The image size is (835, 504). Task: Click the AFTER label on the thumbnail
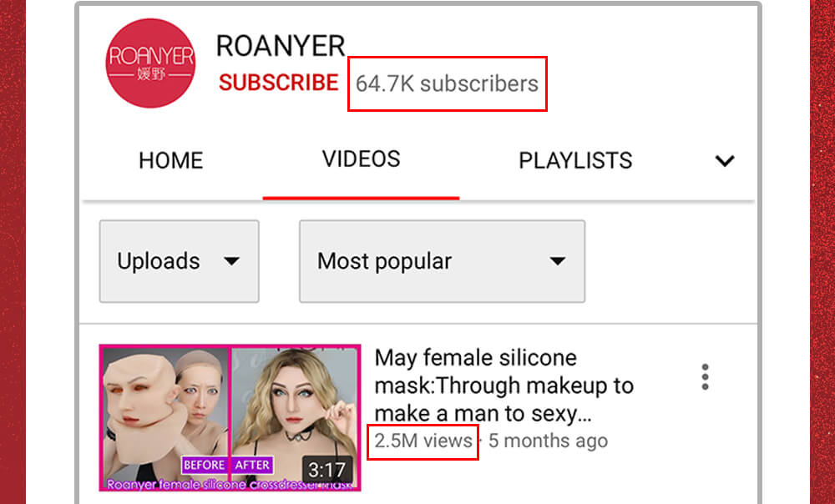[252, 465]
